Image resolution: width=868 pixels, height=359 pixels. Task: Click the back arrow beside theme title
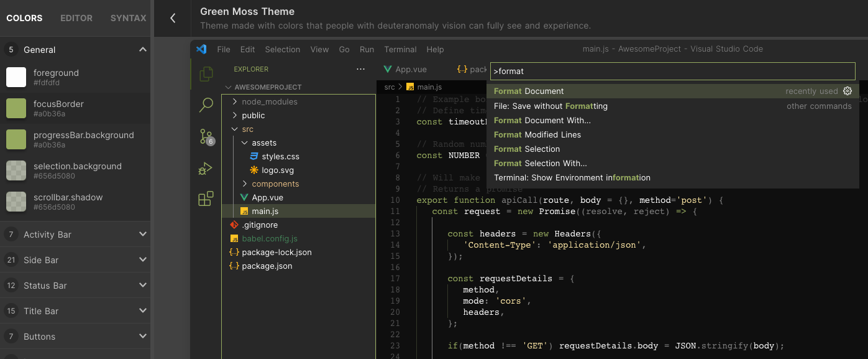[173, 18]
